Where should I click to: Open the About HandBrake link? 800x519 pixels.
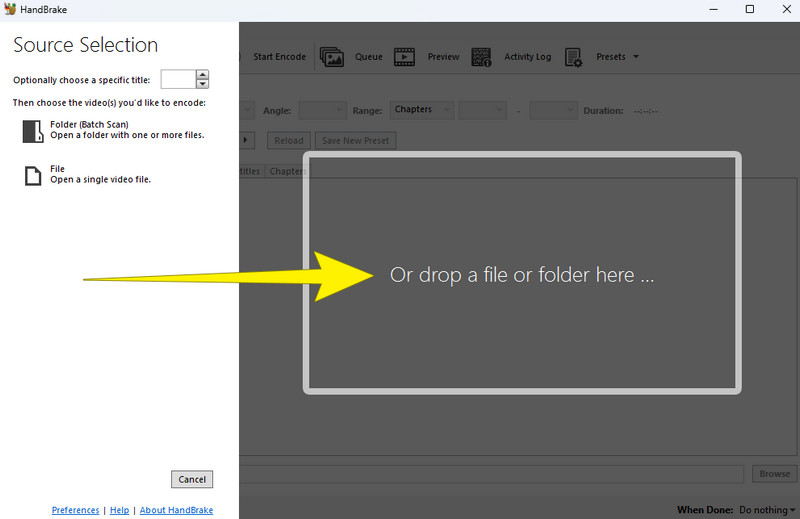pos(176,510)
